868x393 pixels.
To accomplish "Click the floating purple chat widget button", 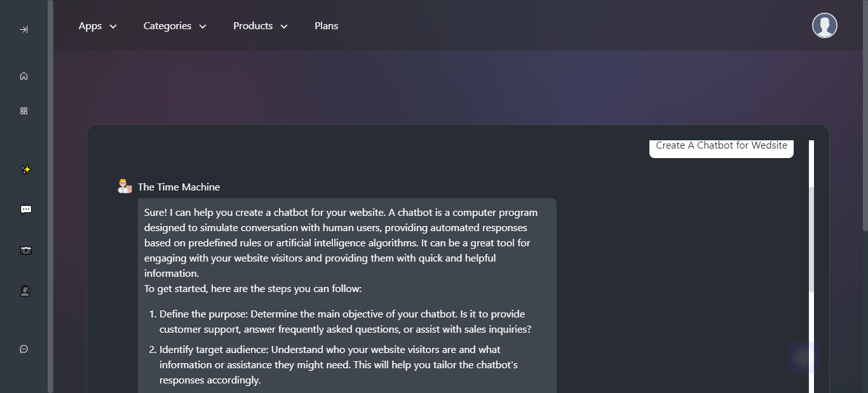I will click(804, 357).
